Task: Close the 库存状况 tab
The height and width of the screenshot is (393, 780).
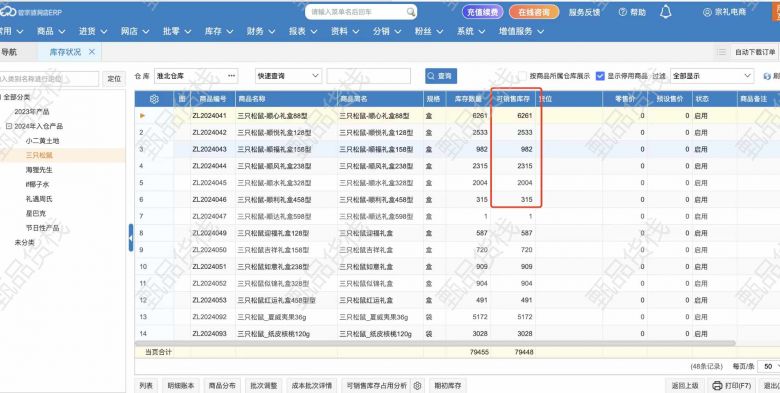Action: coord(92,52)
